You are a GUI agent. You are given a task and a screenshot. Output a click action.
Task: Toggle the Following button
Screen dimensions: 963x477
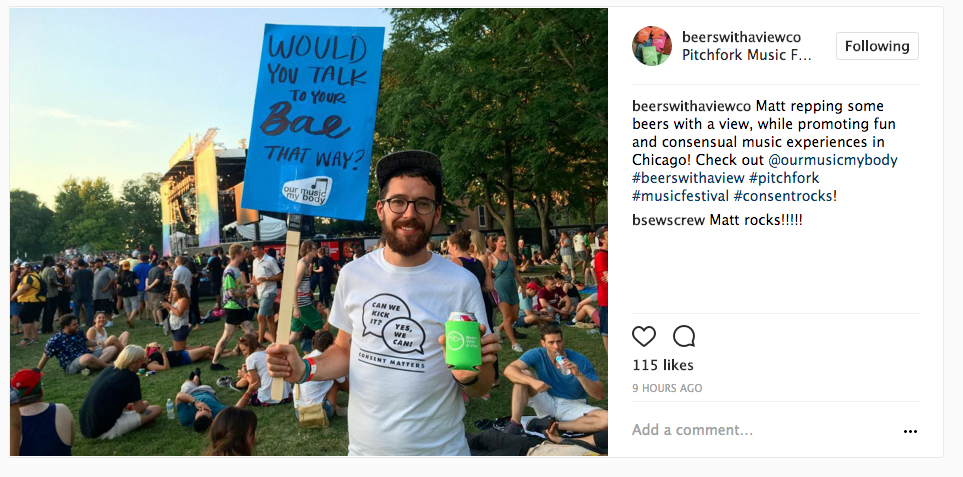pos(877,46)
